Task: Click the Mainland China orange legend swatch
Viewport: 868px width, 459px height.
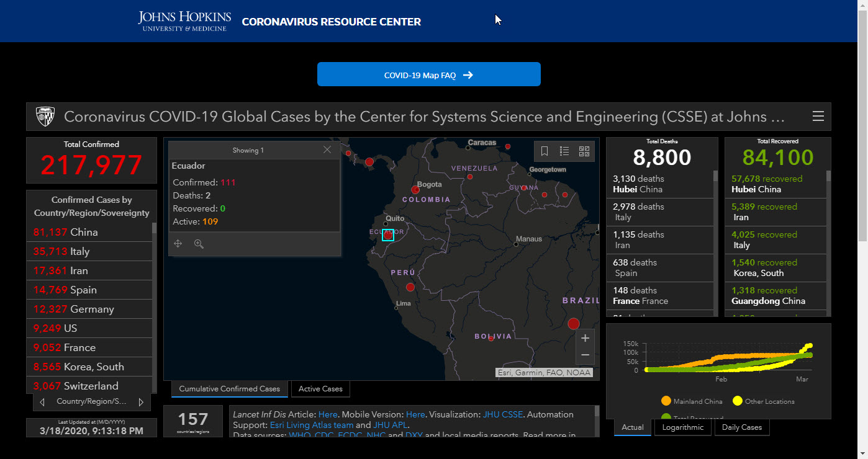Action: 666,401
